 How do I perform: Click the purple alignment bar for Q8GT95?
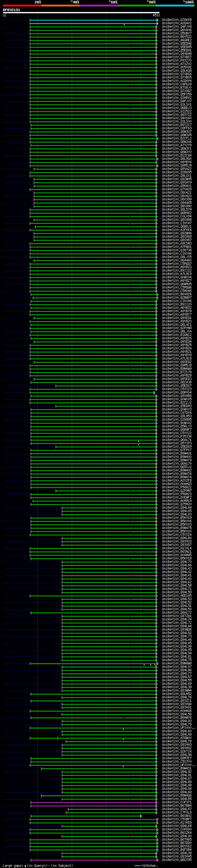click(94, 860)
